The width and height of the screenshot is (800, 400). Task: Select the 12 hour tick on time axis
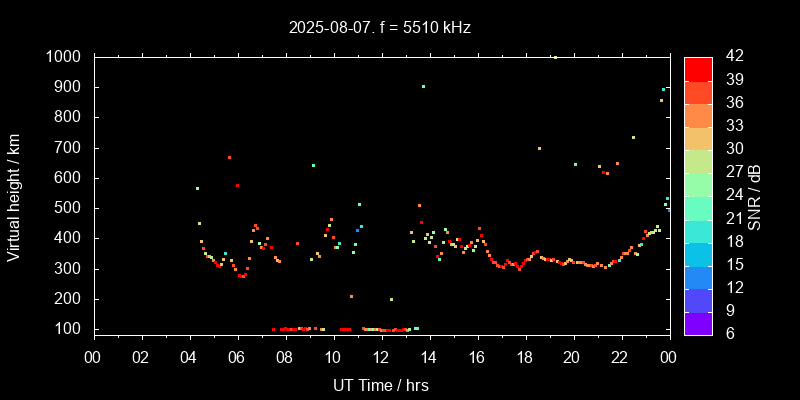pyautogui.click(x=381, y=356)
